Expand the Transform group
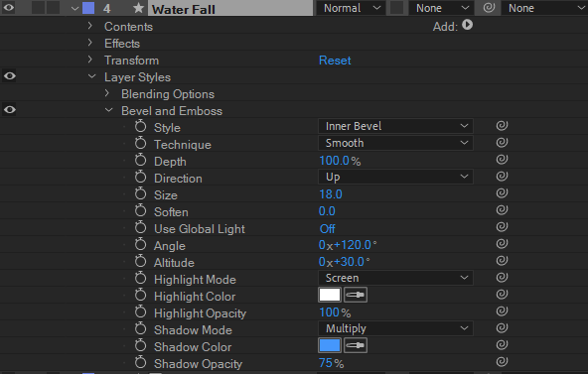 (x=90, y=60)
